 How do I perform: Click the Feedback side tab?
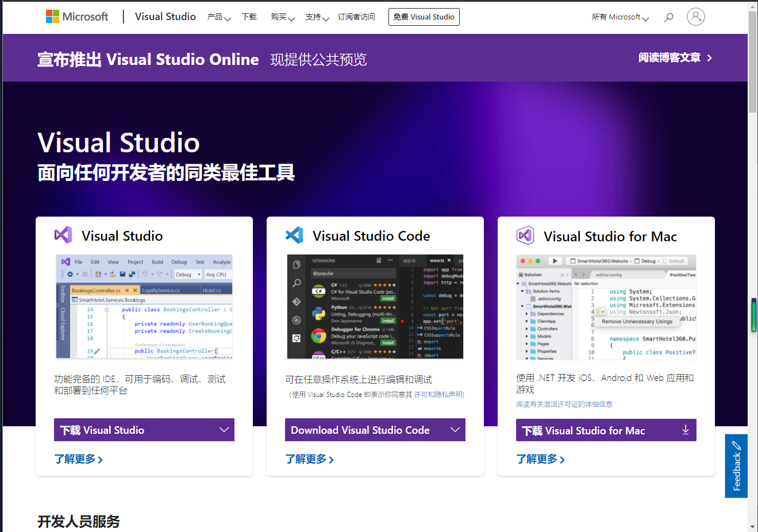point(736,466)
